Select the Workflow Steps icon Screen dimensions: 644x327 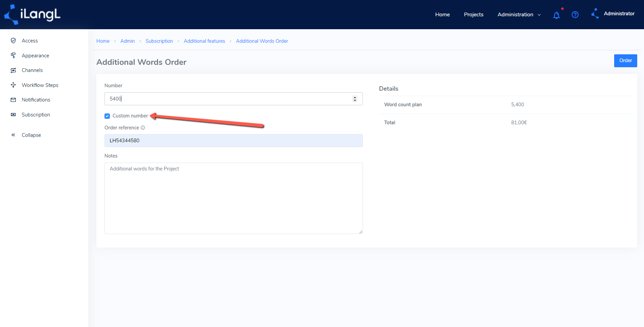coord(13,85)
